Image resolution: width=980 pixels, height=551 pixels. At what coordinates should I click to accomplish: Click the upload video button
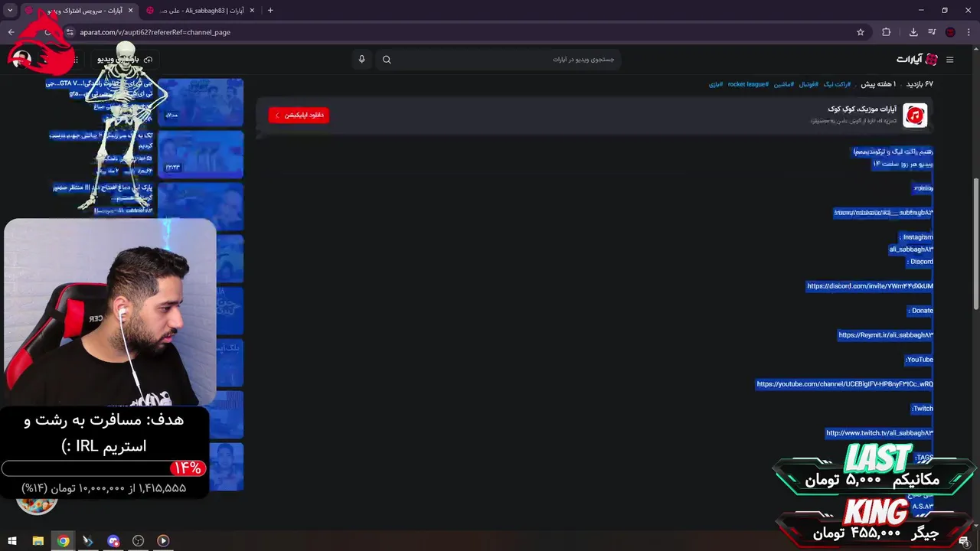tap(124, 60)
